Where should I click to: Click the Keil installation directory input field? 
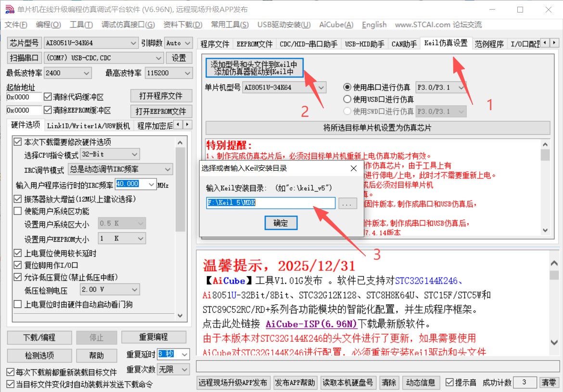tap(269, 203)
